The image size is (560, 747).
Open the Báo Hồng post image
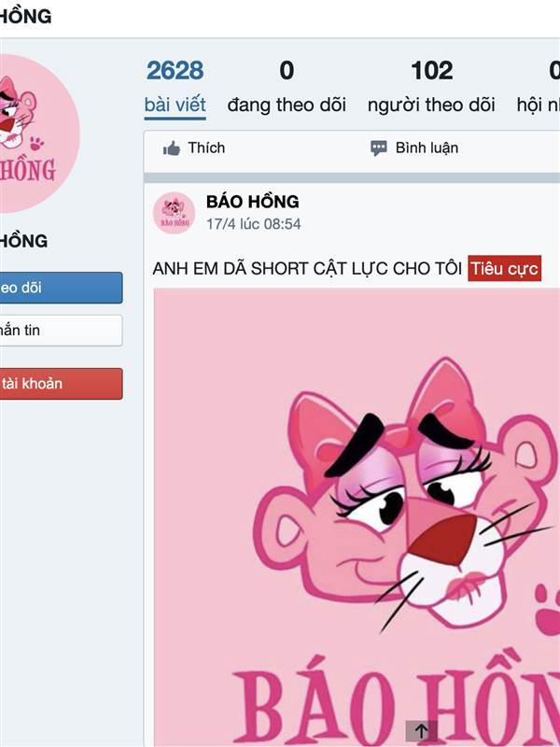(357, 517)
